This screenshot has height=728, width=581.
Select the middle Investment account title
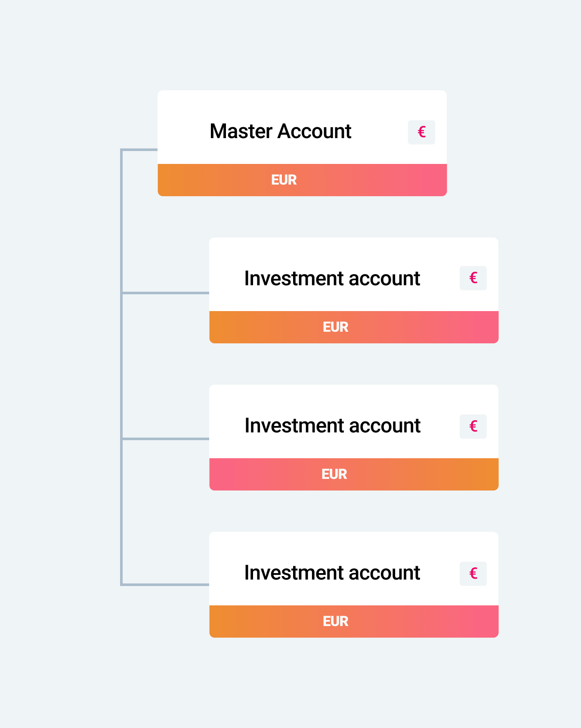point(332,426)
